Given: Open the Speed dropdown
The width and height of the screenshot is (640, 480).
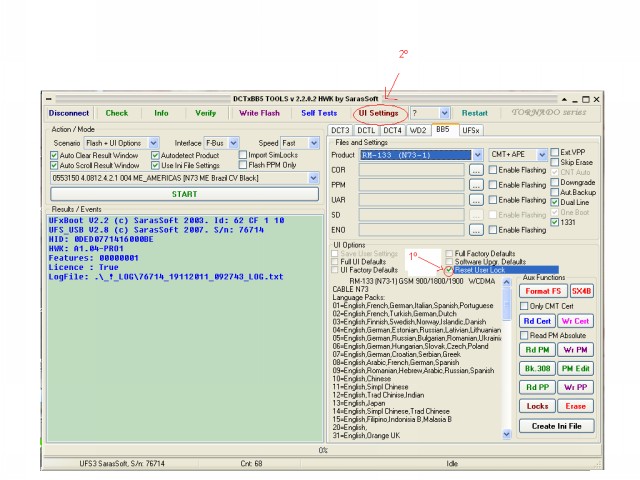Looking at the screenshot, I should click(x=312, y=143).
